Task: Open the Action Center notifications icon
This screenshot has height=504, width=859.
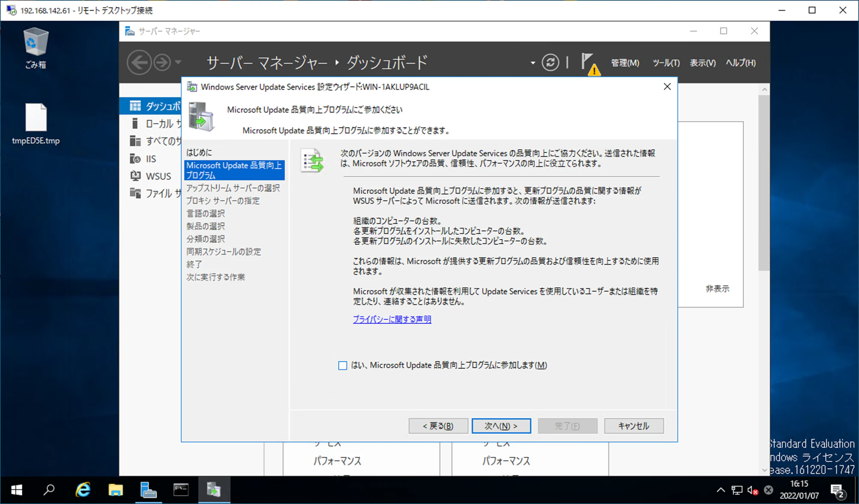Action: coord(838,490)
